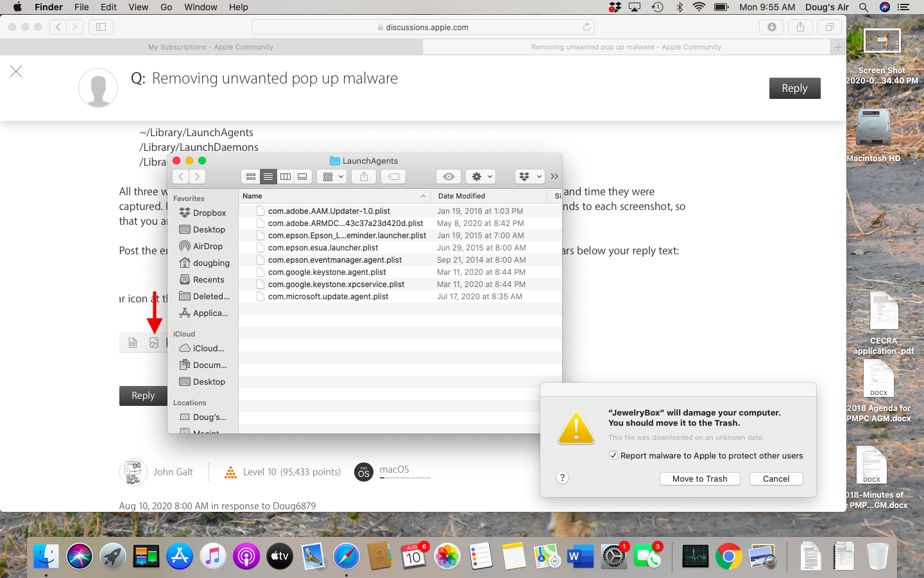Select Removing unwanted pop up malware tab
924x578 pixels.
click(x=626, y=47)
